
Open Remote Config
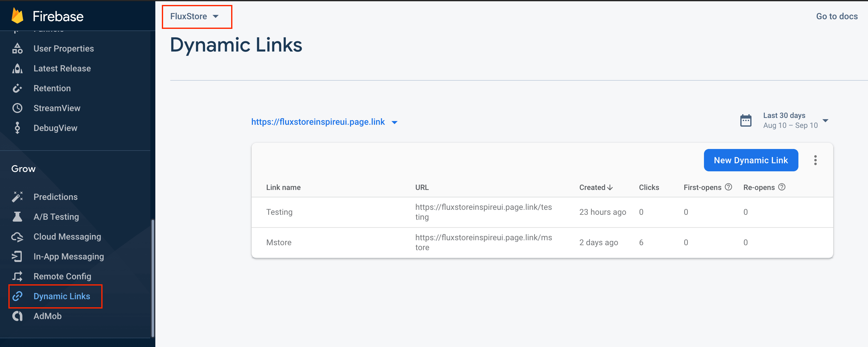pos(62,276)
